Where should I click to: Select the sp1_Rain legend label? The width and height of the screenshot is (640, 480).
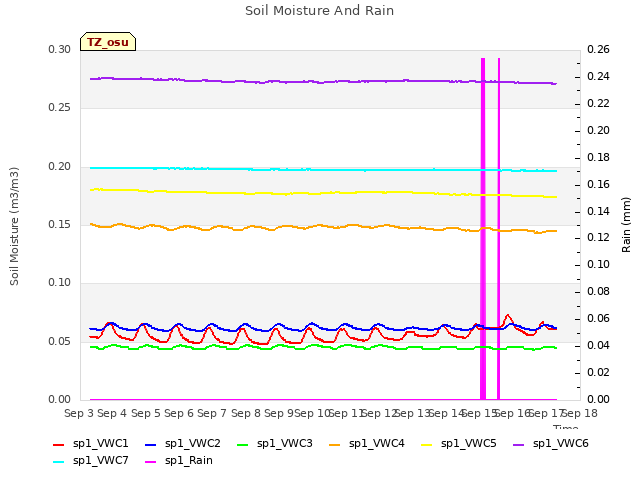click(189, 461)
